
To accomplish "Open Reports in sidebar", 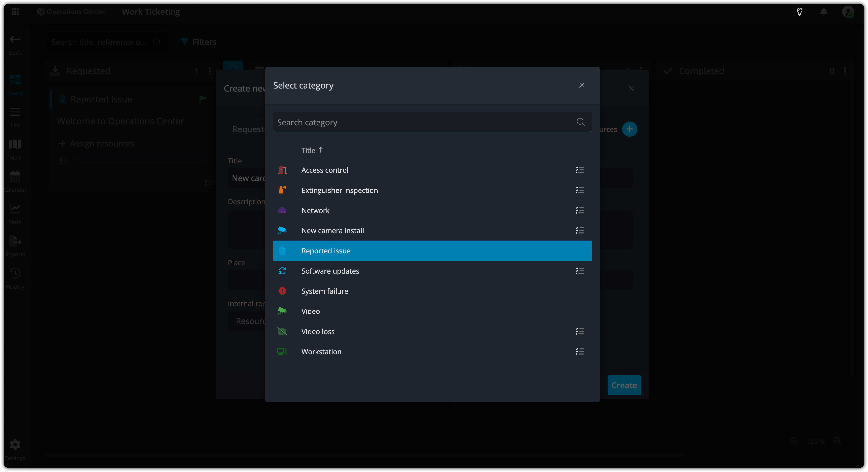I will tap(15, 247).
